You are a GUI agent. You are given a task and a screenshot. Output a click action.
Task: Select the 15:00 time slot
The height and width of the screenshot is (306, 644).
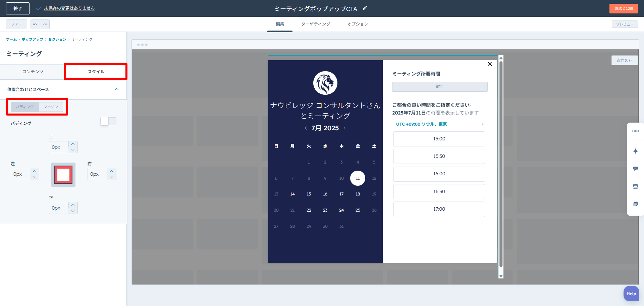click(439, 139)
